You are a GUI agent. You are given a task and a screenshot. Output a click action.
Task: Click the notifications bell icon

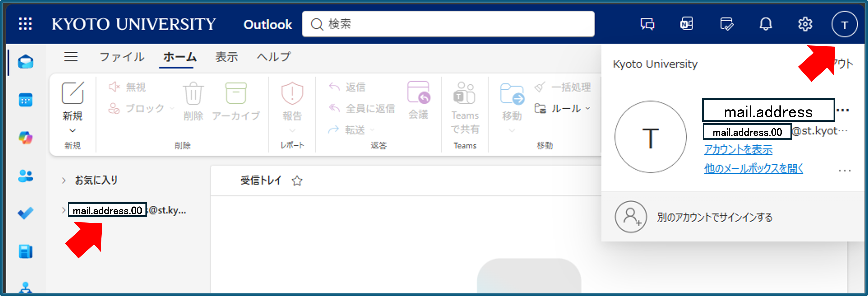(766, 24)
